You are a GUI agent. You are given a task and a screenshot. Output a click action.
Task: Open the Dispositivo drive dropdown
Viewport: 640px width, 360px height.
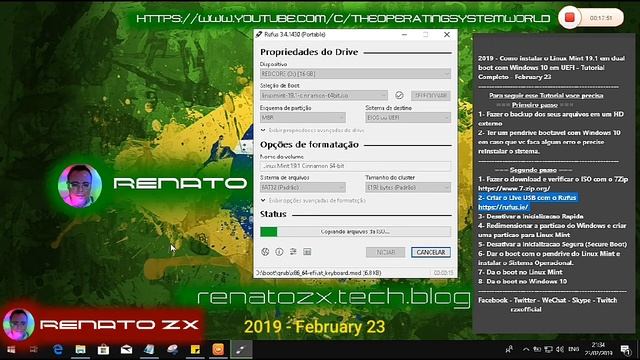[355, 74]
